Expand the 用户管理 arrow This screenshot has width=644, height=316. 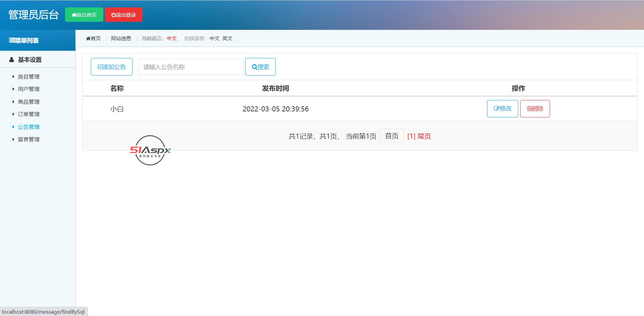(x=13, y=89)
